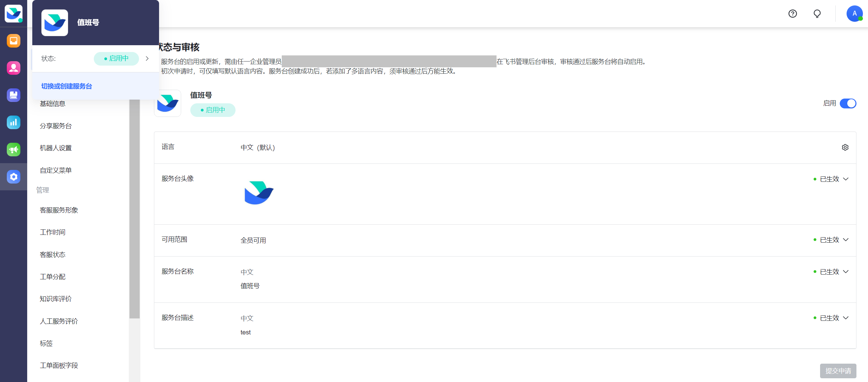Open 分享服务台 menu item
The height and width of the screenshot is (382, 868).
coord(56,126)
